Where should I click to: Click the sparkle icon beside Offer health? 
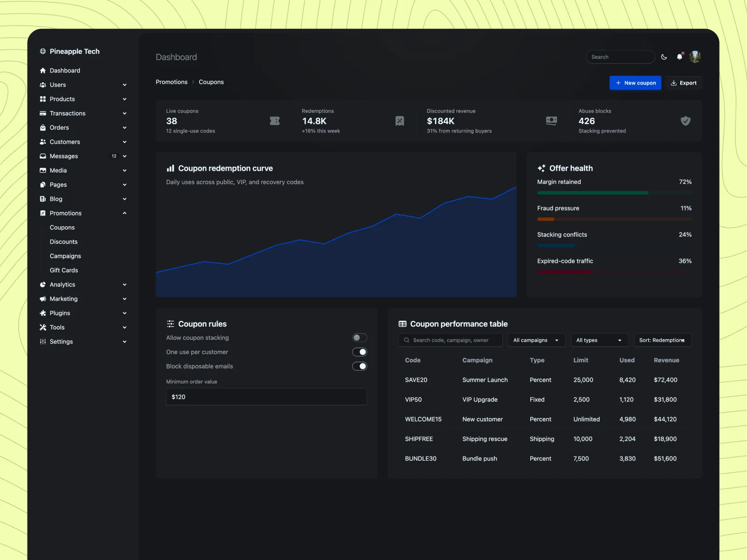tap(542, 168)
